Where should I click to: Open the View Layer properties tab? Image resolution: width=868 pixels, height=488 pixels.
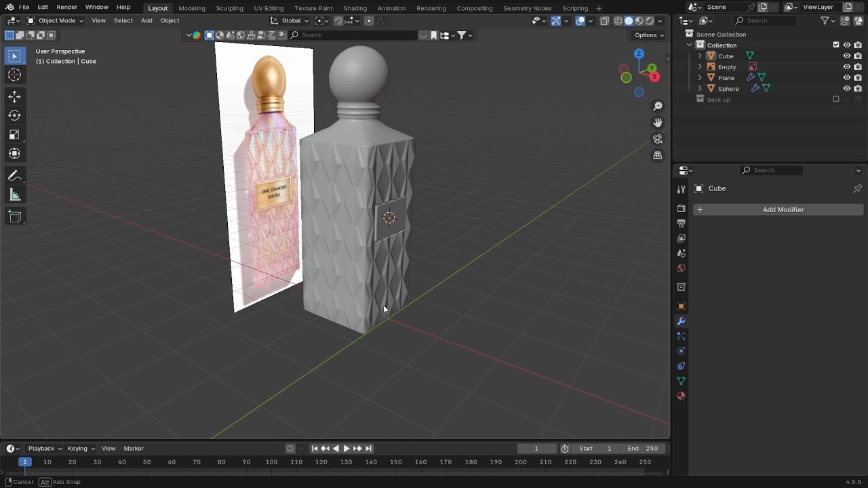(682, 238)
